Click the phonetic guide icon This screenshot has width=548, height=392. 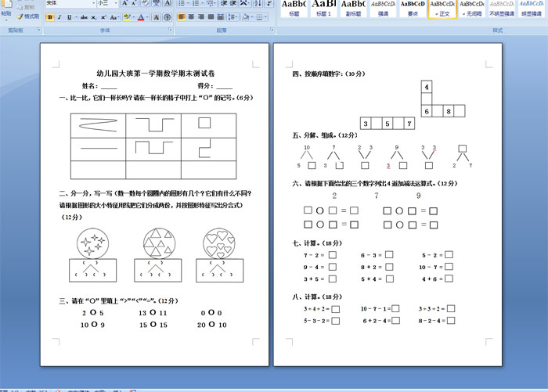[157, 3]
